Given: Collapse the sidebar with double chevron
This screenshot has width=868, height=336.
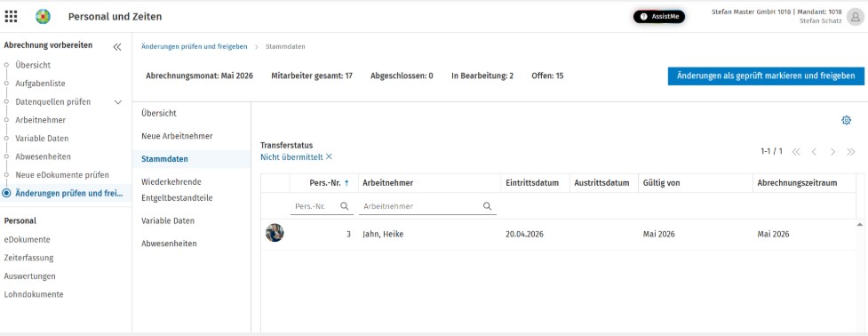Looking at the screenshot, I should [116, 47].
